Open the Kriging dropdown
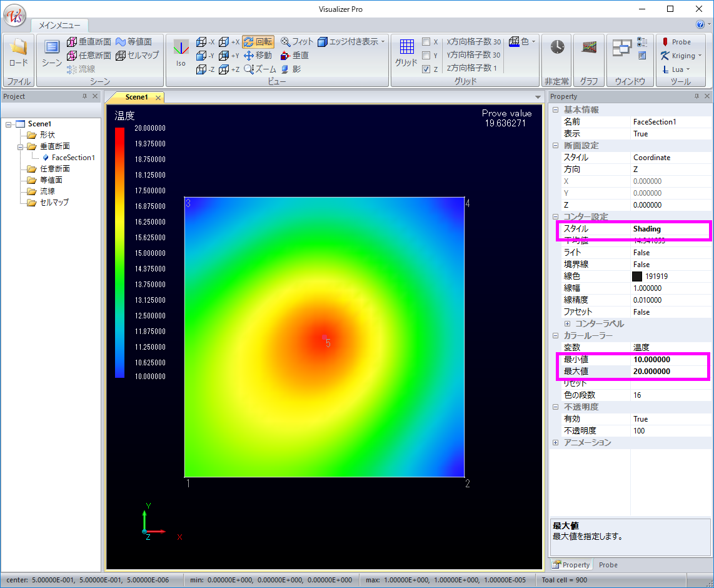 [681, 56]
